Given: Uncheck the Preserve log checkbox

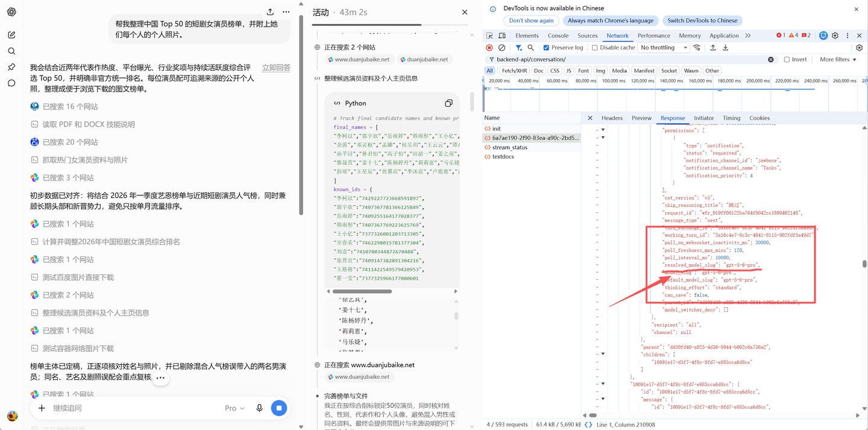Looking at the screenshot, I should point(546,48).
